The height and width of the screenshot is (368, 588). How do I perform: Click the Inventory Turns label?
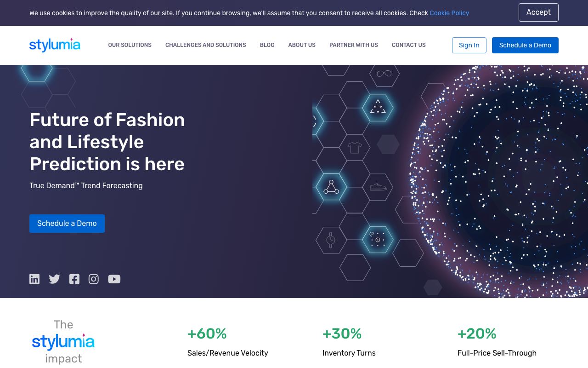pyautogui.click(x=349, y=353)
